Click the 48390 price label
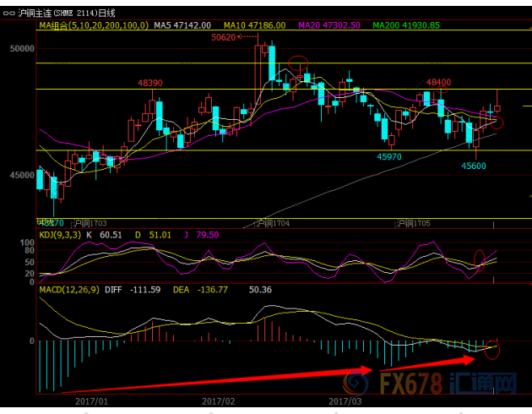The width and height of the screenshot is (532, 414). 149,83
